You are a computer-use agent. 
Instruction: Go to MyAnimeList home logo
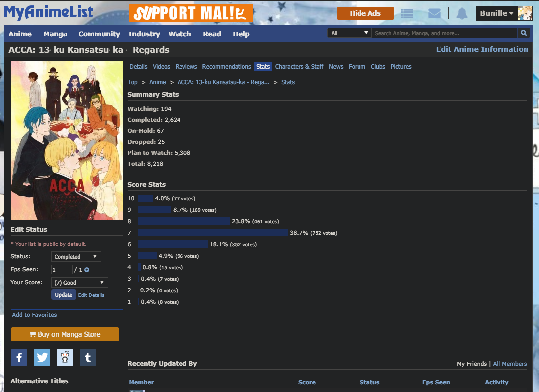[x=48, y=12]
